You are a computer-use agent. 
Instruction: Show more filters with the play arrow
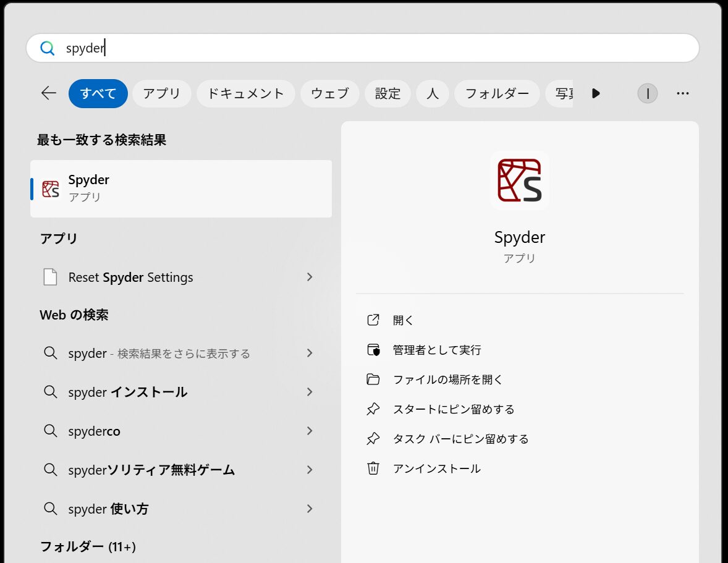pyautogui.click(x=596, y=93)
